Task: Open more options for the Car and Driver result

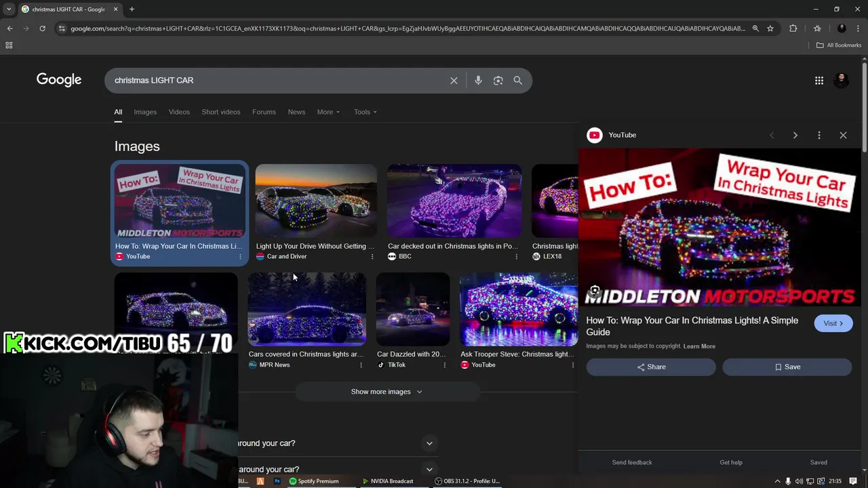Action: (x=372, y=257)
